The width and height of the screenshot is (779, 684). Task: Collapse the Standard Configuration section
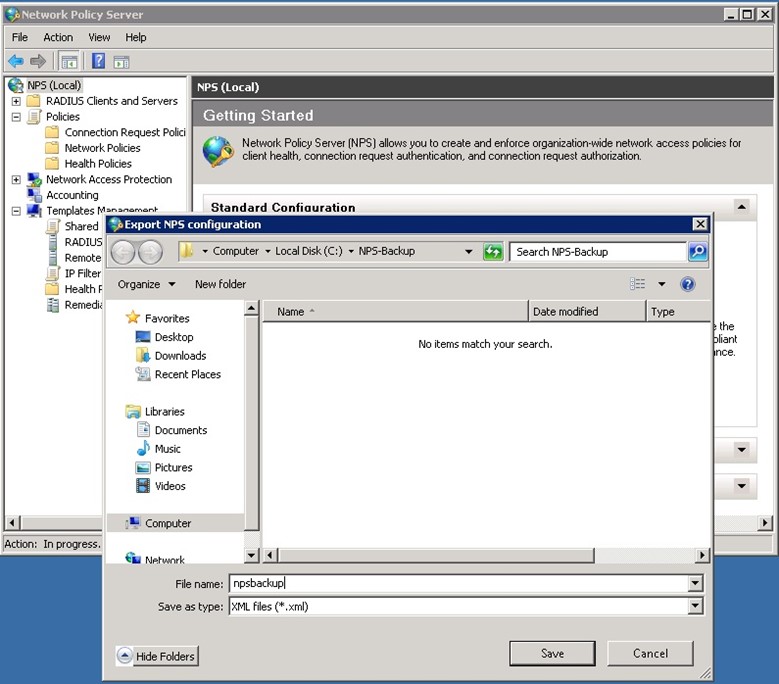[x=741, y=207]
